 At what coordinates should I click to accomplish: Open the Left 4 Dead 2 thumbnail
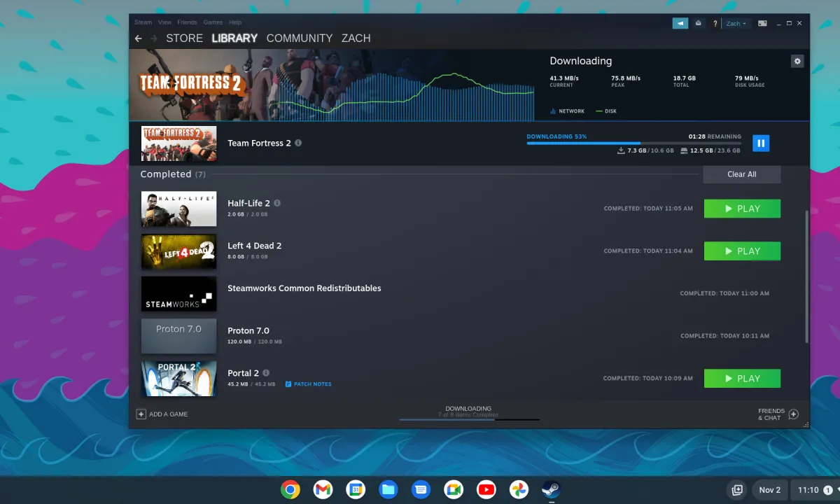click(178, 251)
